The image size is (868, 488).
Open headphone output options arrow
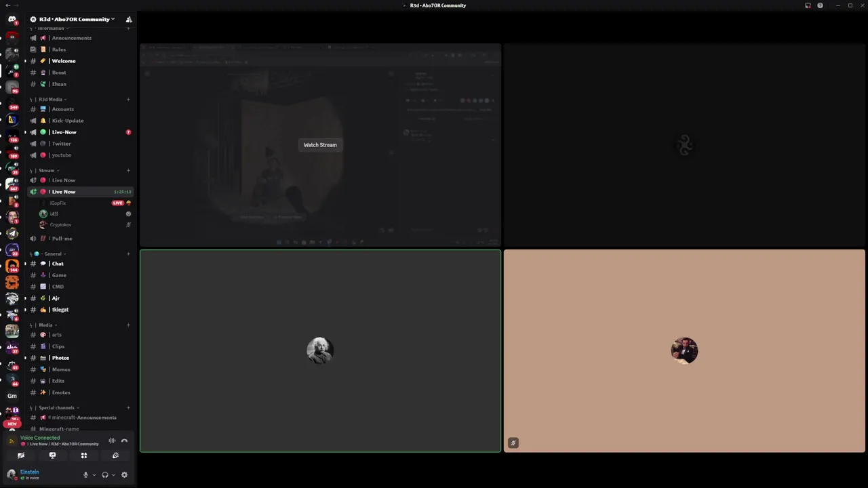(113, 475)
